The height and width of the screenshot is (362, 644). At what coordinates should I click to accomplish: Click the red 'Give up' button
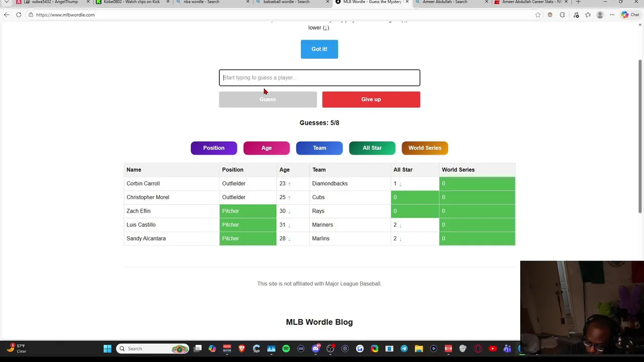[371, 99]
